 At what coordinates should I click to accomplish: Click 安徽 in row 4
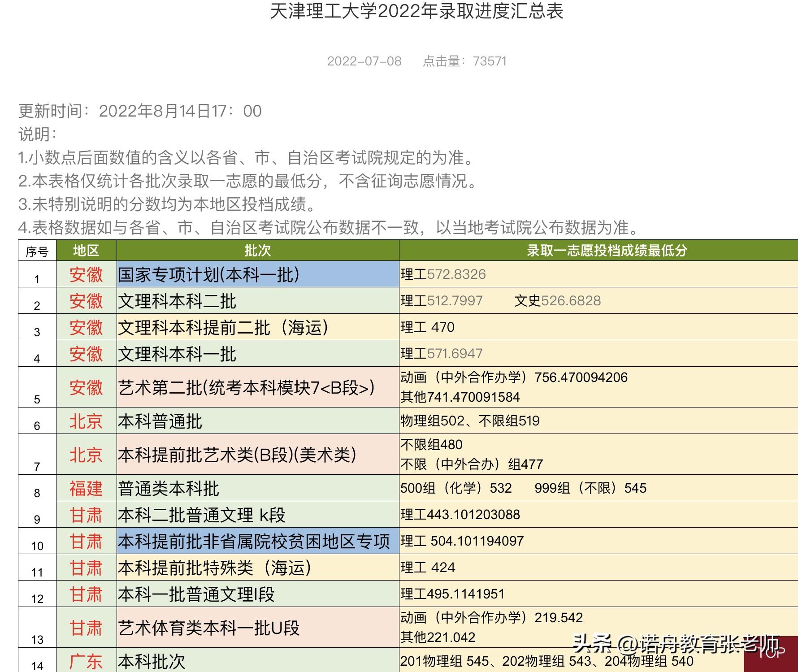86,354
